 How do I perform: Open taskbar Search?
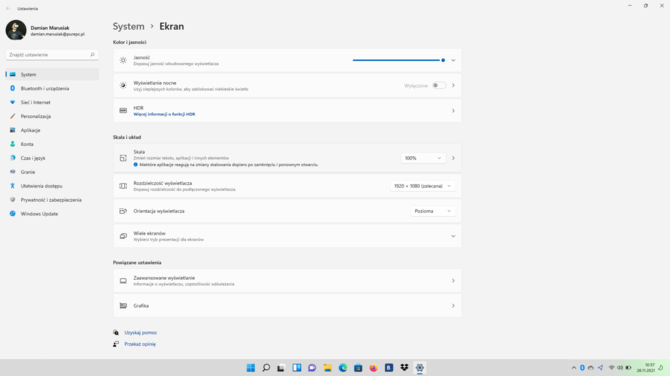(266, 367)
